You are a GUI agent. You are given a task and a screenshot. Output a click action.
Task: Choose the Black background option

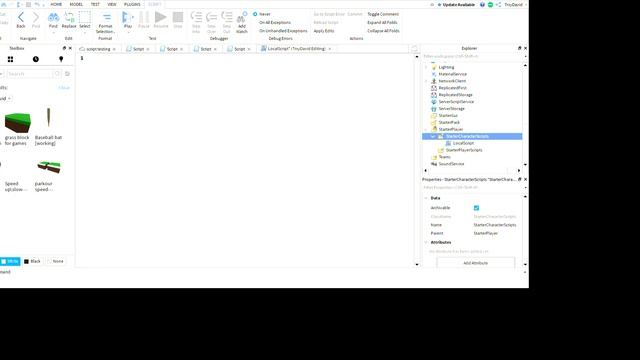pos(33,261)
